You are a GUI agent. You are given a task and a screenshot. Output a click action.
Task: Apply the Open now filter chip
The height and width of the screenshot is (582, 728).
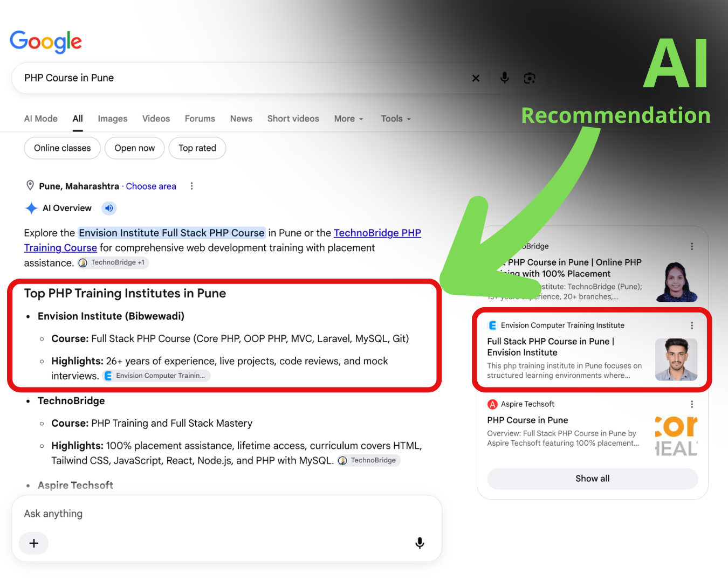point(135,148)
